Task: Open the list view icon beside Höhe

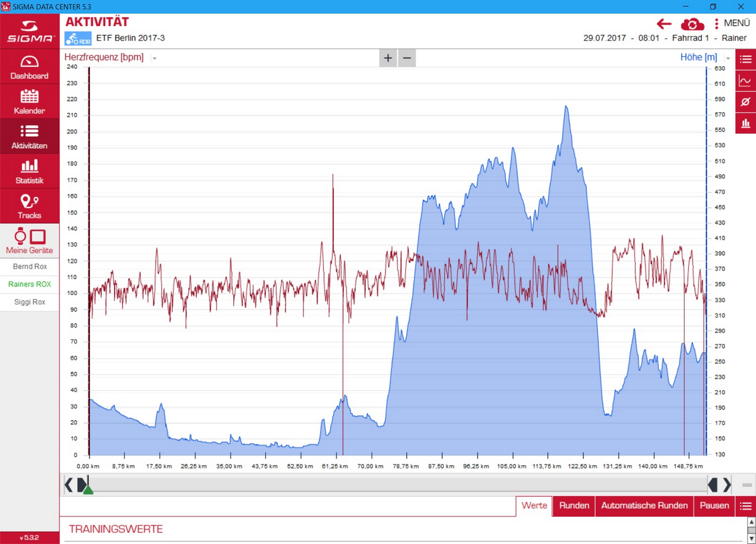Action: coord(745,59)
